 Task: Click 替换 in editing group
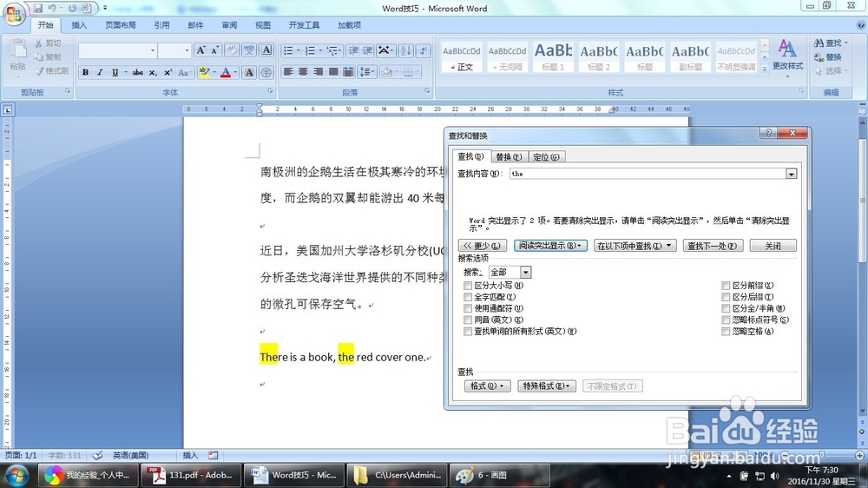pos(828,57)
